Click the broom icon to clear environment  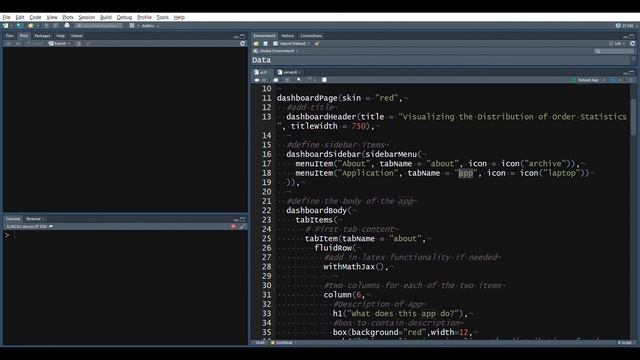pos(317,43)
